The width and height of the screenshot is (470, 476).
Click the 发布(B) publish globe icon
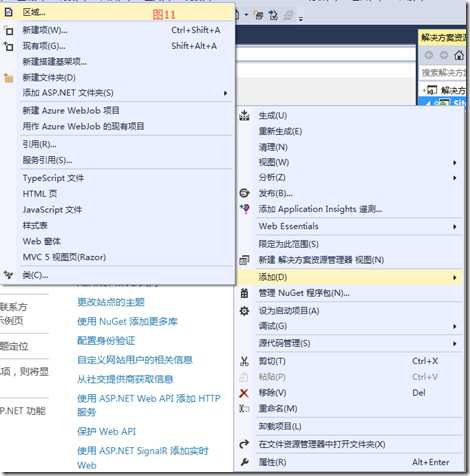pos(244,193)
